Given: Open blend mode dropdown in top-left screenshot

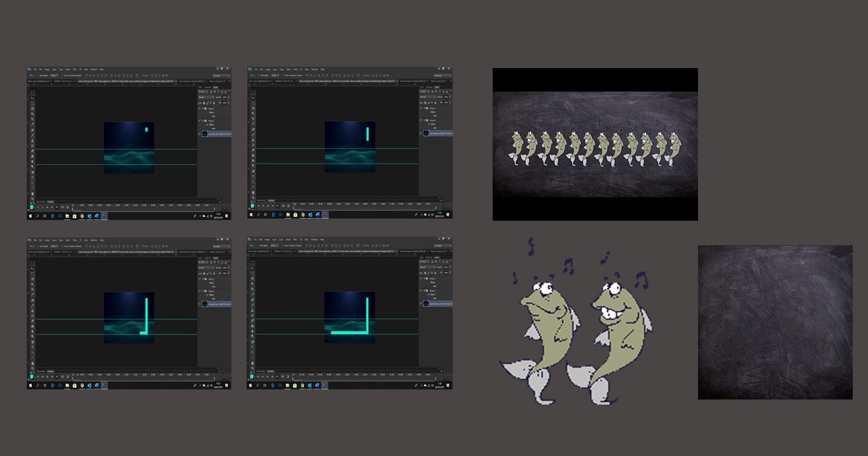Looking at the screenshot, I should (205, 97).
